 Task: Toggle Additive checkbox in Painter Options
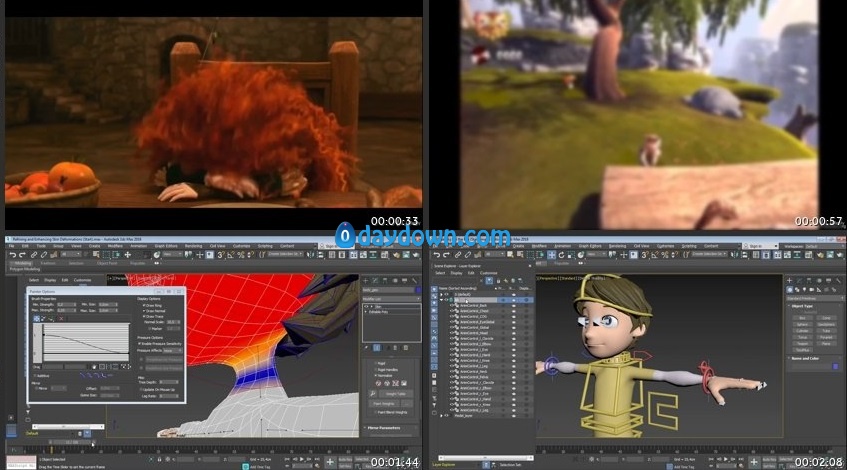tap(35, 375)
